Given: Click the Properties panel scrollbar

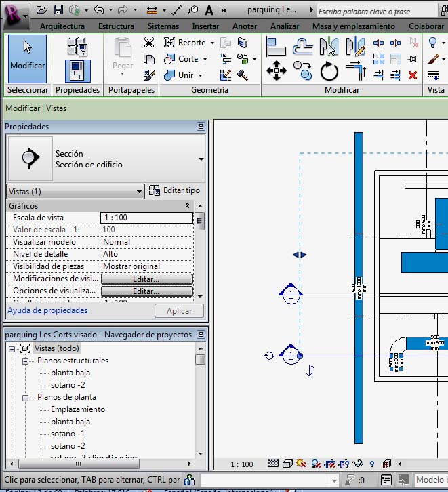Looking at the screenshot, I should (199, 222).
